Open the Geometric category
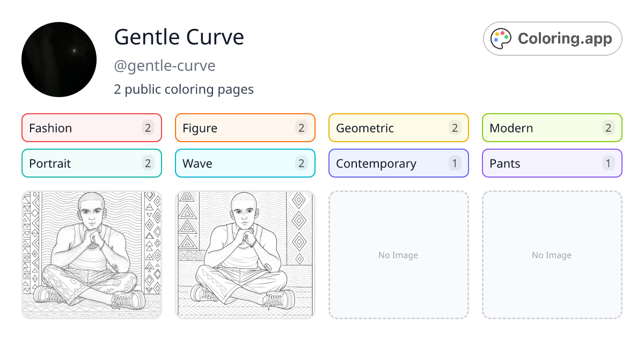This screenshot has height=338, width=644. tap(398, 128)
